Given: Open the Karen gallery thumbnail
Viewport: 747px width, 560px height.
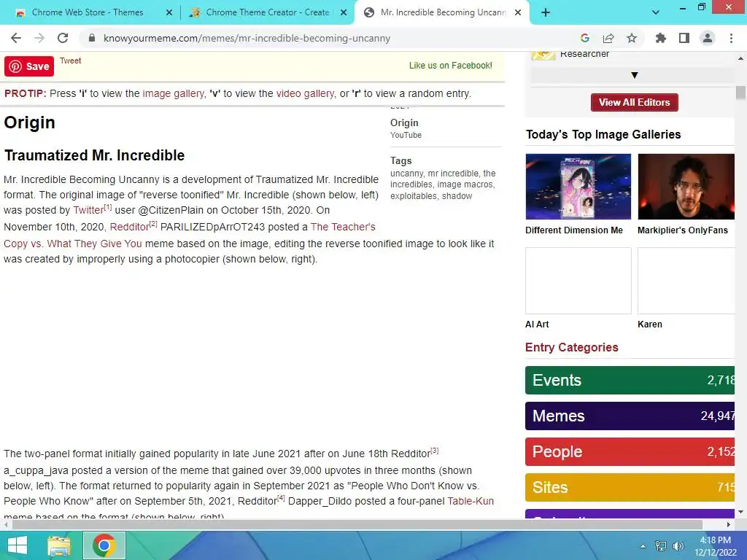Looking at the screenshot, I should tap(686, 281).
